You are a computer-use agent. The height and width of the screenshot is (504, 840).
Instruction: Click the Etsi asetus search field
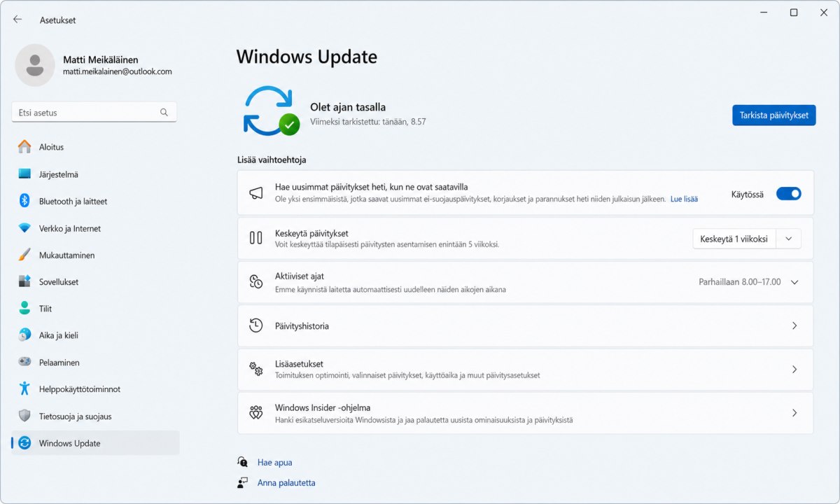pyautogui.click(x=94, y=112)
